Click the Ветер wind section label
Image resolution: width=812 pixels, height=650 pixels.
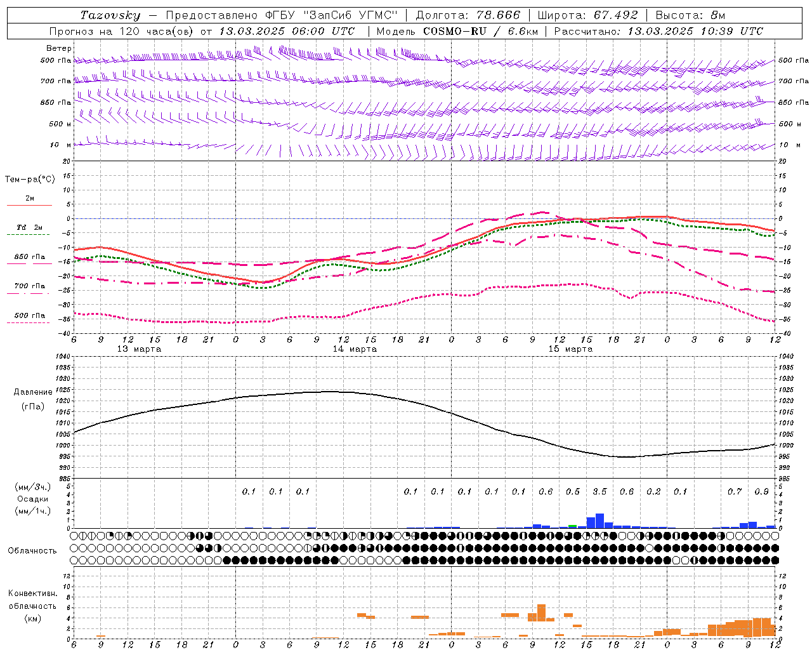click(x=59, y=48)
